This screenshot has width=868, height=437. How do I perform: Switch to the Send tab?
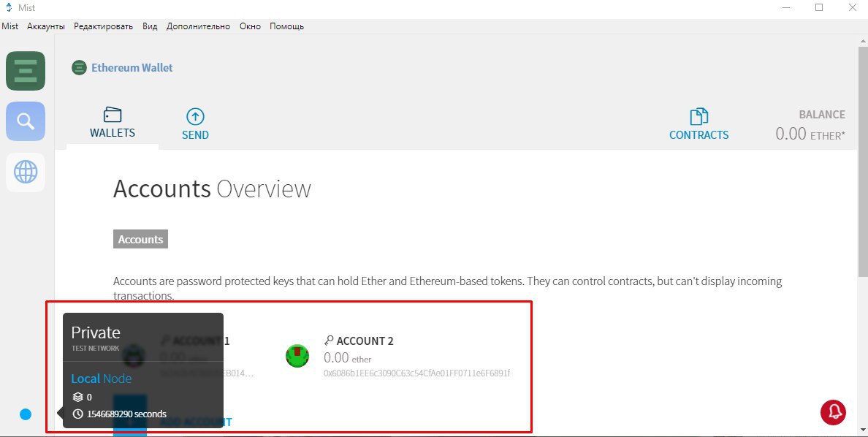click(195, 124)
